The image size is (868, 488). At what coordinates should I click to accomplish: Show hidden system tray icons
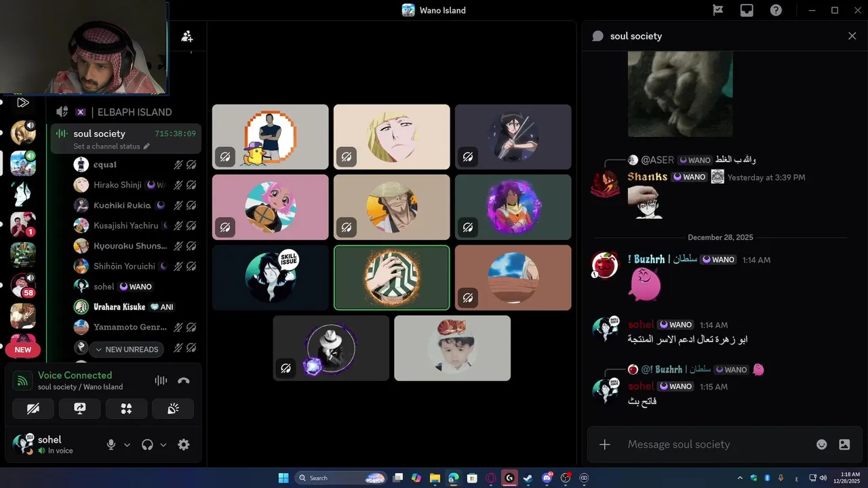740,478
